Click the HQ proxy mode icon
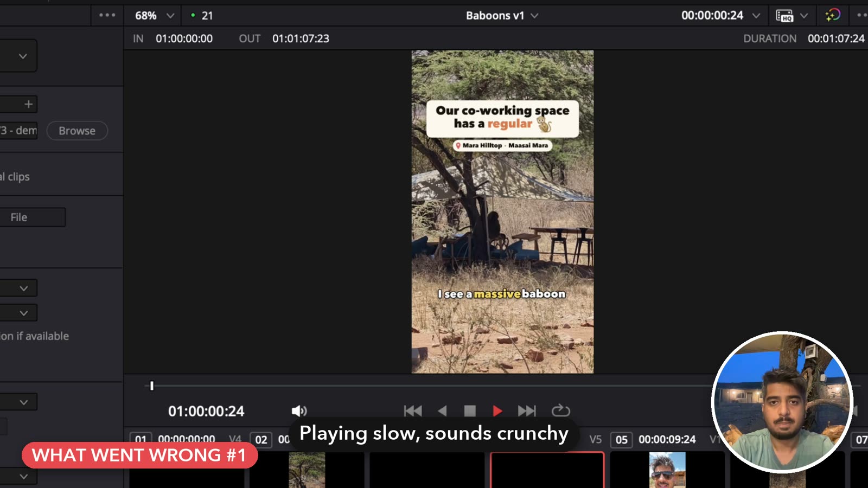The height and width of the screenshot is (488, 868). pos(784,16)
